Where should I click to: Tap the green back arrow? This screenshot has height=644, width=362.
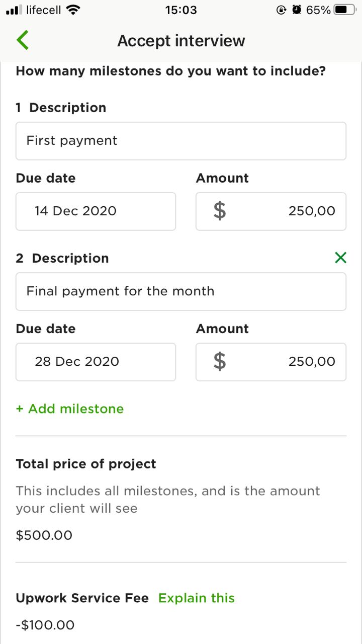[x=23, y=40]
